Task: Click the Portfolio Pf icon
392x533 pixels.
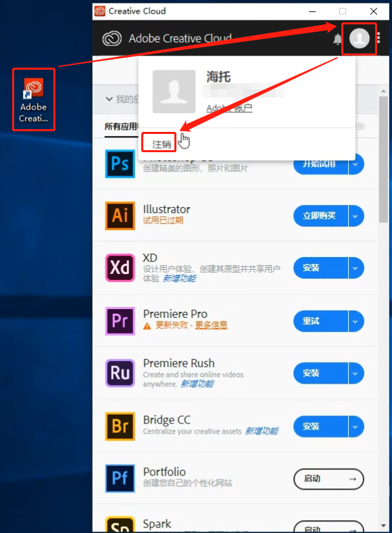Action: click(x=120, y=478)
